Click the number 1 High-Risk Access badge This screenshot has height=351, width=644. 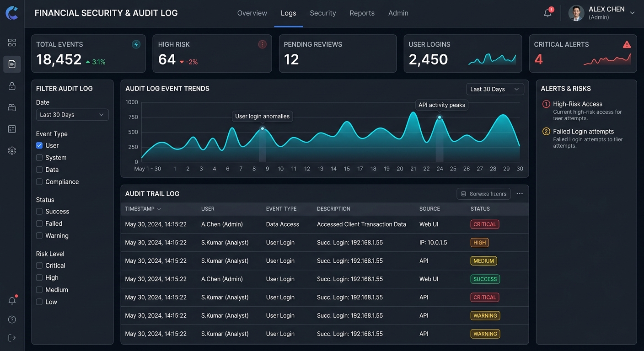[546, 104]
